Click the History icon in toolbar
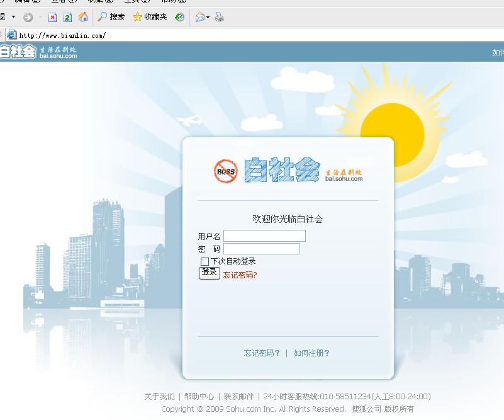The height and width of the screenshot is (420, 504). (x=180, y=17)
